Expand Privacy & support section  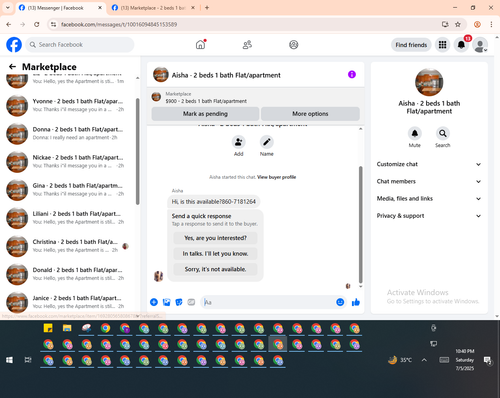pos(429,216)
